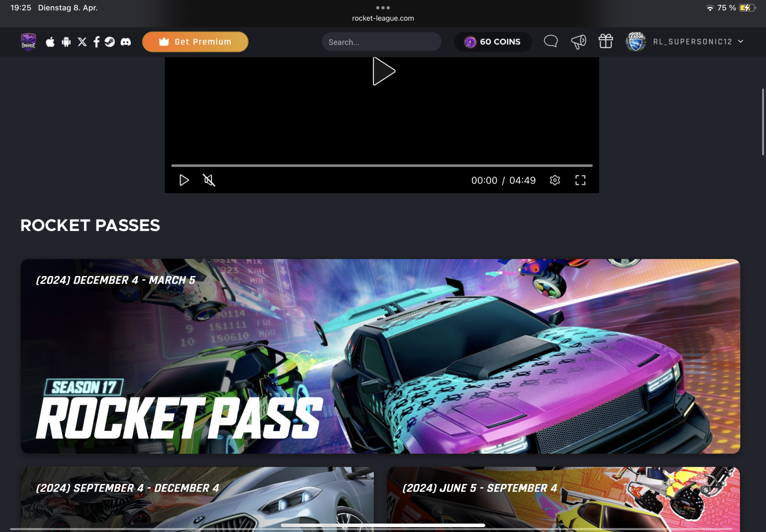Open the Discord community icon
The height and width of the screenshot is (532, 766).
(125, 41)
